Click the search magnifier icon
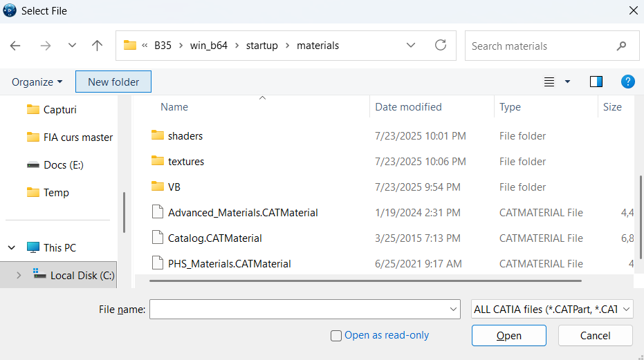Image resolution: width=644 pixels, height=360 pixels. pos(620,46)
